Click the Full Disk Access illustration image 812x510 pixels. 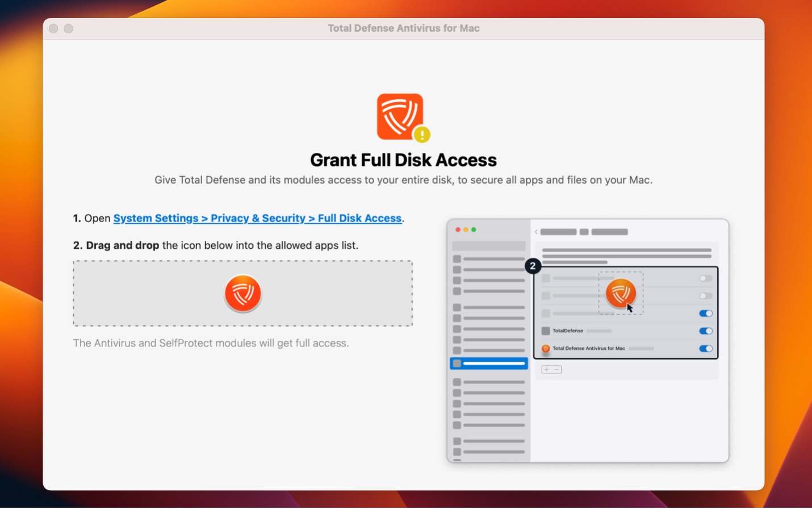tap(588, 341)
